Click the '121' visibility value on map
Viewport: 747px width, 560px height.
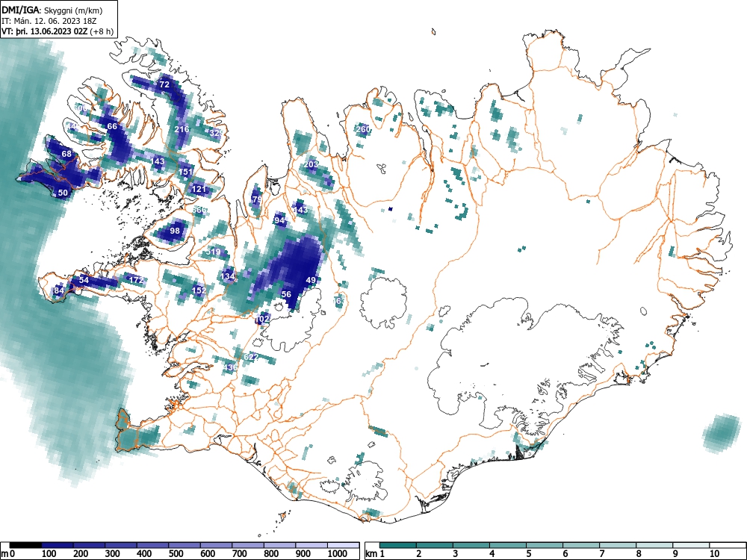(x=199, y=189)
